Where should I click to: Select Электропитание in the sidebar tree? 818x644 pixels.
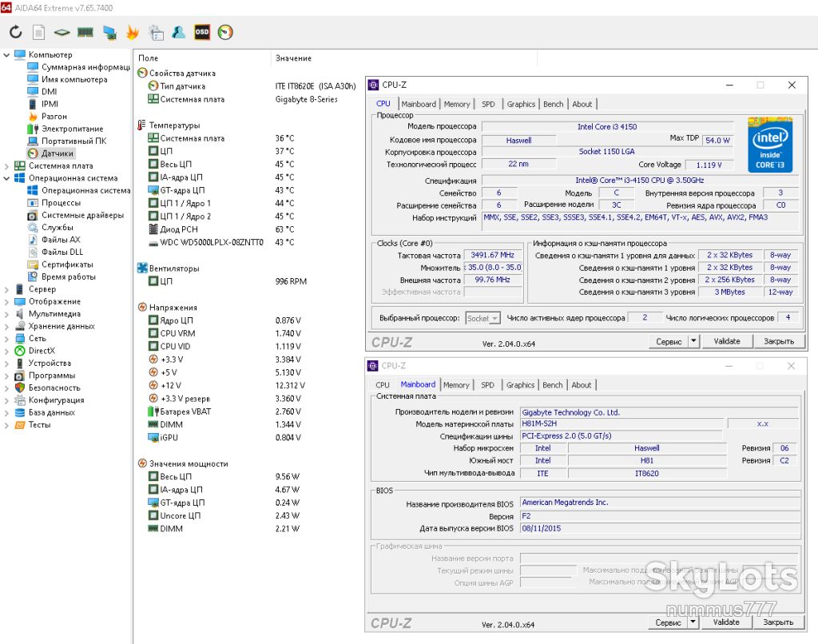(x=73, y=129)
